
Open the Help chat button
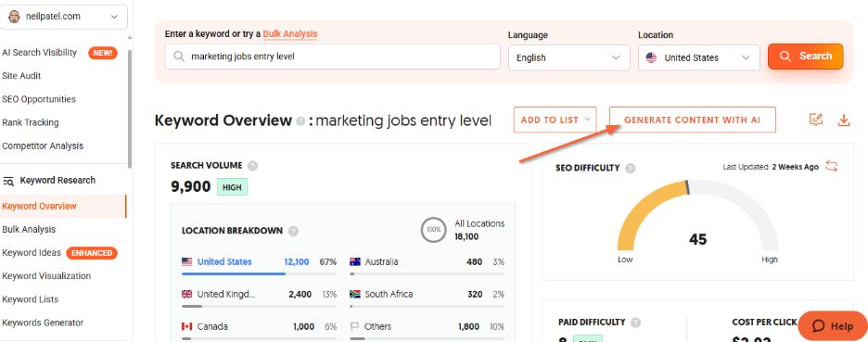pos(833,326)
